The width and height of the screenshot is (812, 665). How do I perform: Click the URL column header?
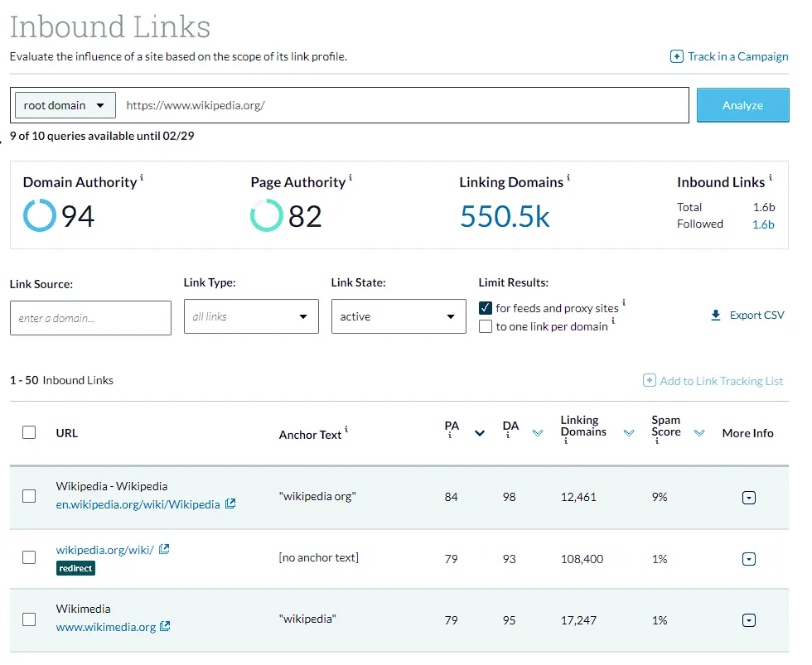[67, 433]
